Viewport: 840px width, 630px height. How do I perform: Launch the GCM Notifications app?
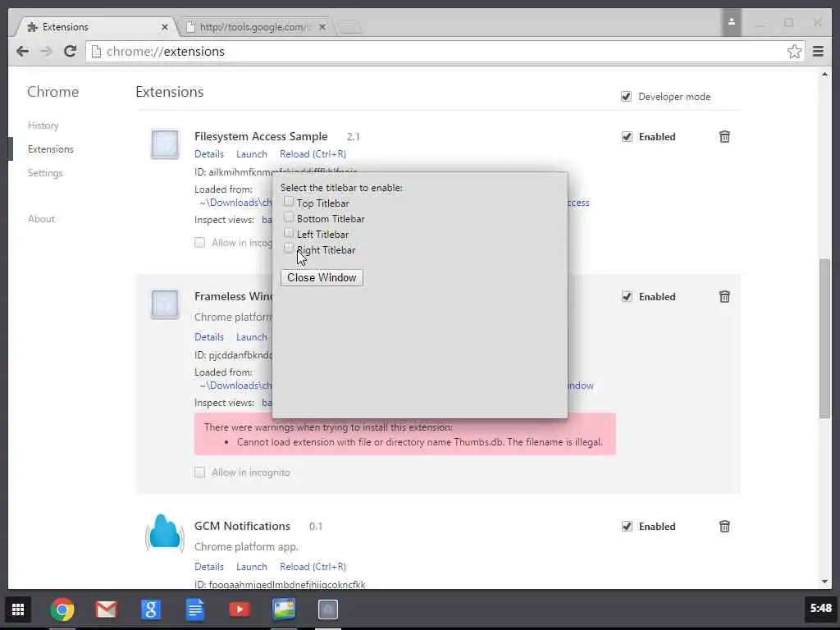click(251, 567)
